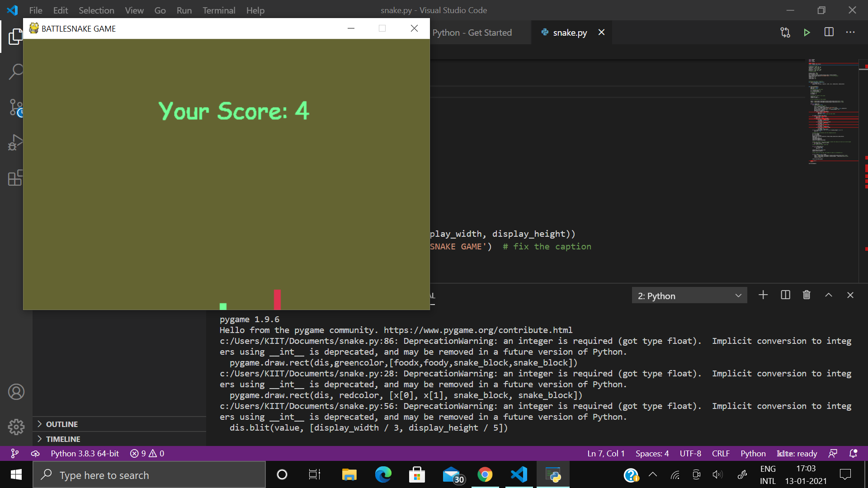
Task: Expand the OUTLINE section
Action: pos(62,424)
